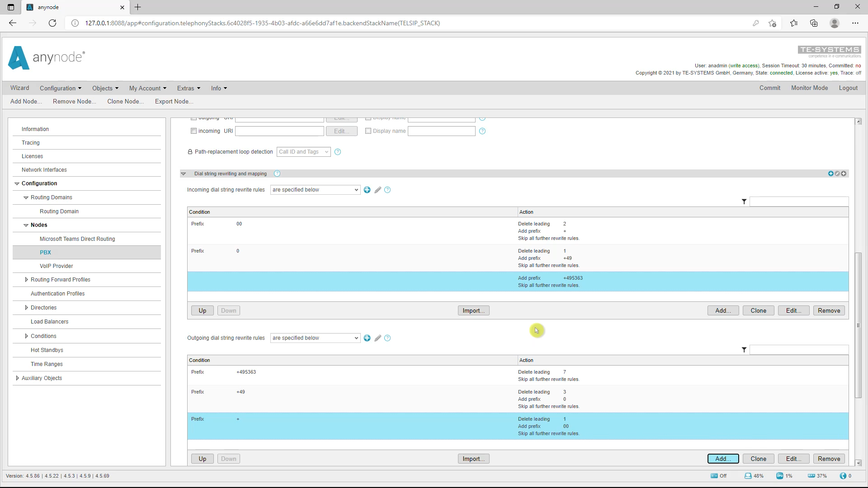Screen dimensions: 868x488
Task: Open the Info menu
Action: [219, 88]
